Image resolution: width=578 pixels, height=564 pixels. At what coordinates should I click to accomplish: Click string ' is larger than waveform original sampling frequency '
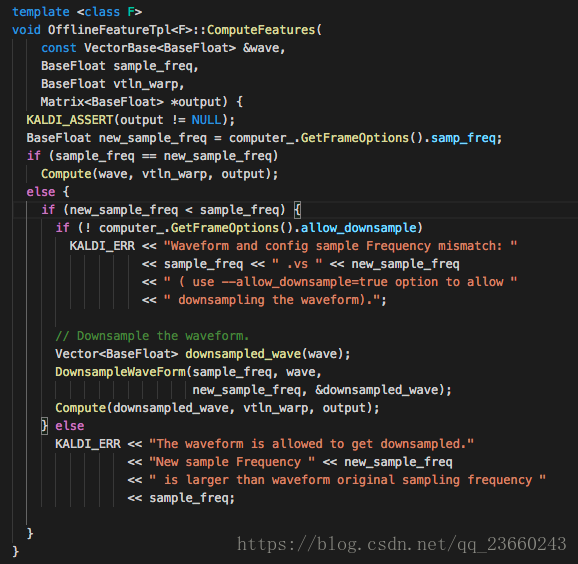point(347,480)
